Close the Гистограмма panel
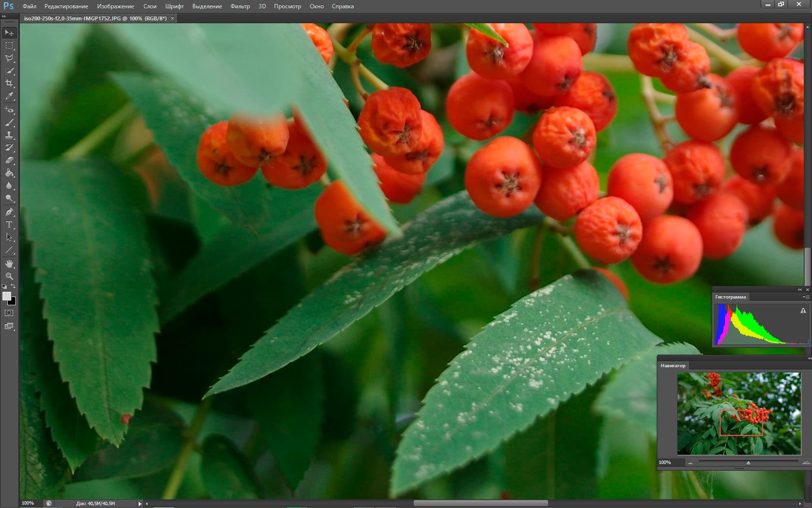812x508 pixels. pos(807,290)
